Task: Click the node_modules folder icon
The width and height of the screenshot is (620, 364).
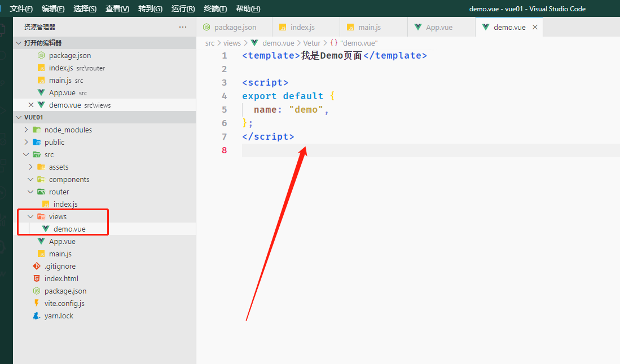Action: click(x=37, y=130)
